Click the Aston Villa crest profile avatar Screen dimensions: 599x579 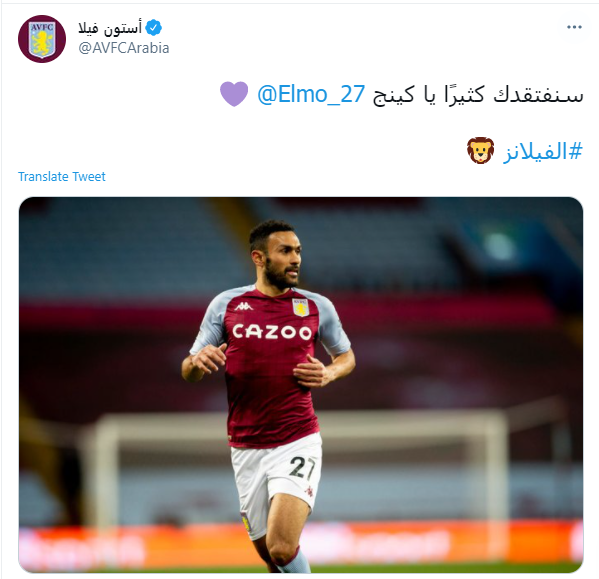[x=42, y=39]
